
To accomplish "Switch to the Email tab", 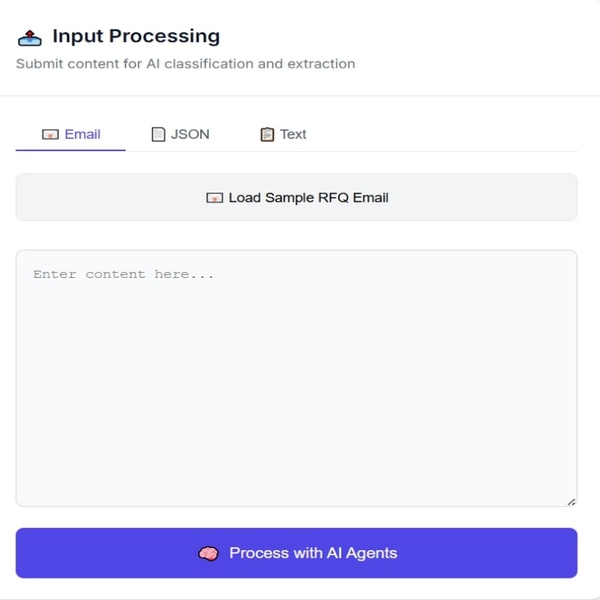I will (x=71, y=134).
